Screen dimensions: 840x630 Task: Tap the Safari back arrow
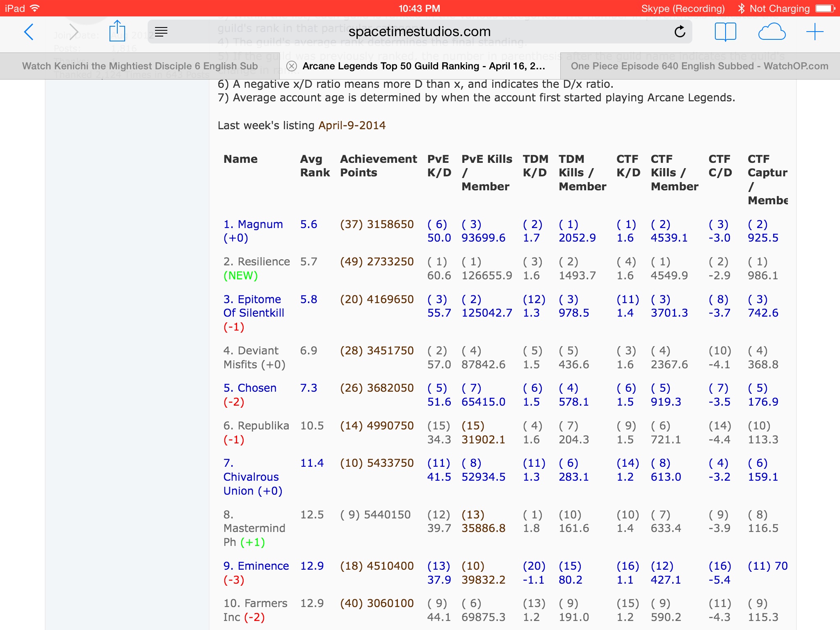[x=29, y=32]
